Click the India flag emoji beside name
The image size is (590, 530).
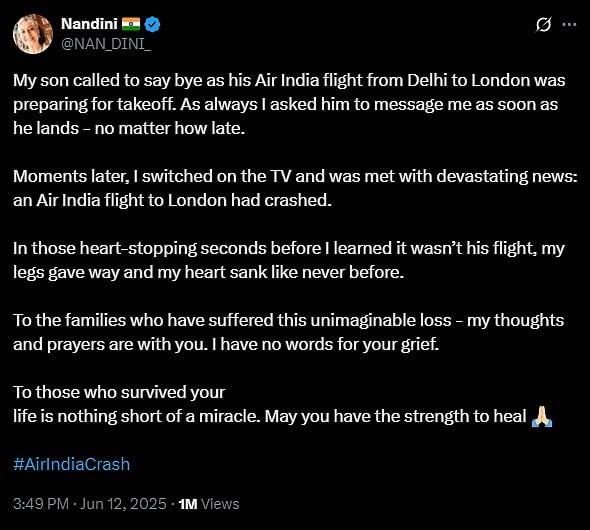[131, 24]
